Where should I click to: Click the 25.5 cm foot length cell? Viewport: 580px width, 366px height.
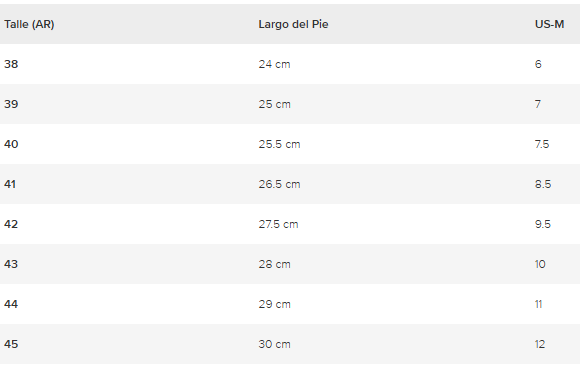pos(279,144)
